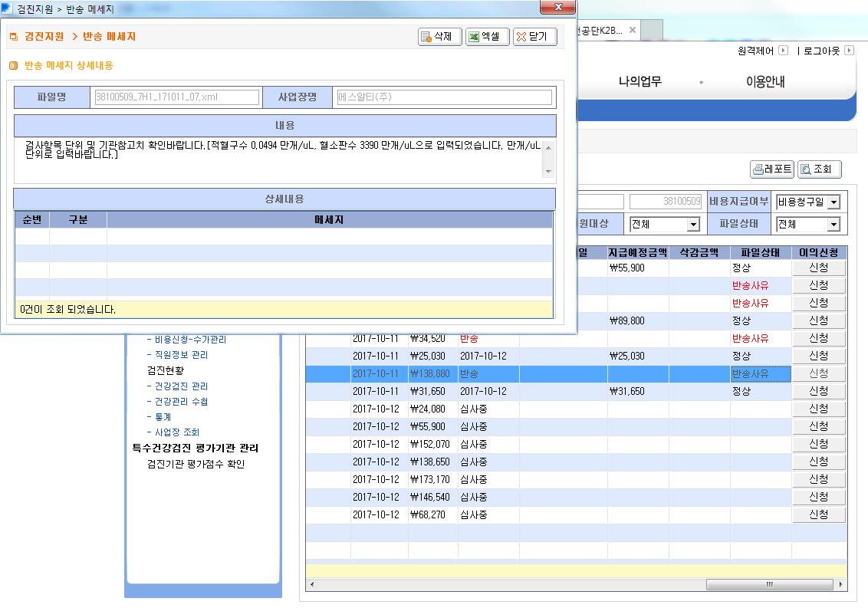Open the 파일상태 전체 dropdown

click(x=833, y=224)
